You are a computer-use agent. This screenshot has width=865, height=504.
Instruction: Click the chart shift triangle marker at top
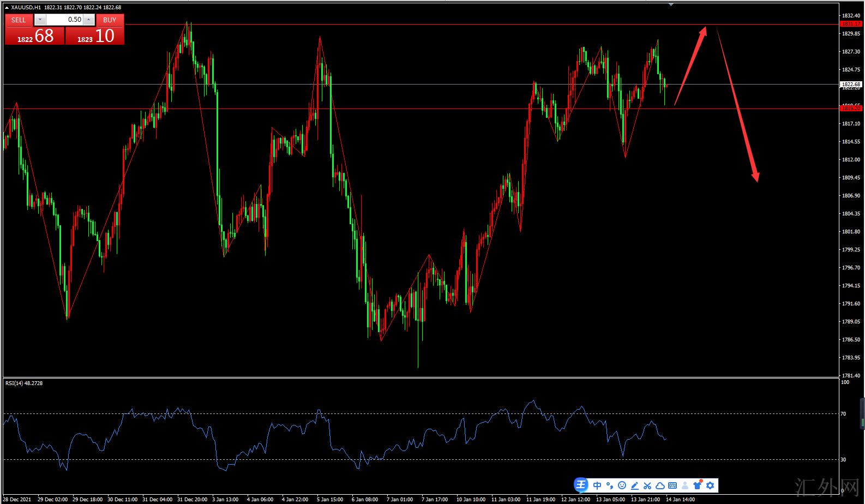(x=671, y=4)
